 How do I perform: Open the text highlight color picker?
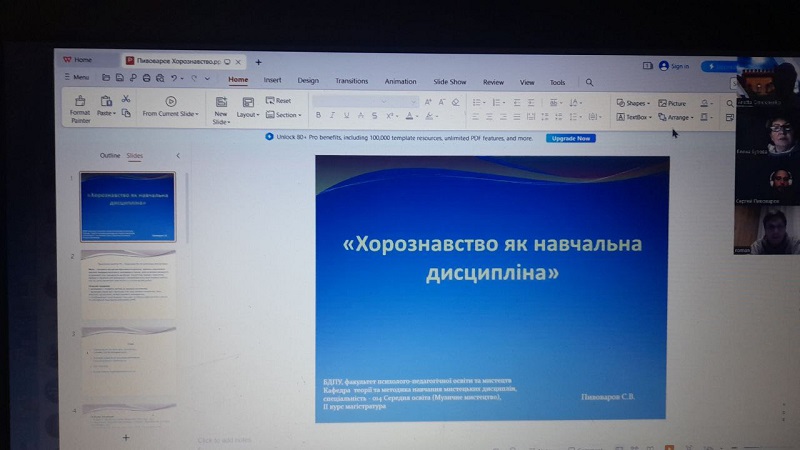coord(432,116)
